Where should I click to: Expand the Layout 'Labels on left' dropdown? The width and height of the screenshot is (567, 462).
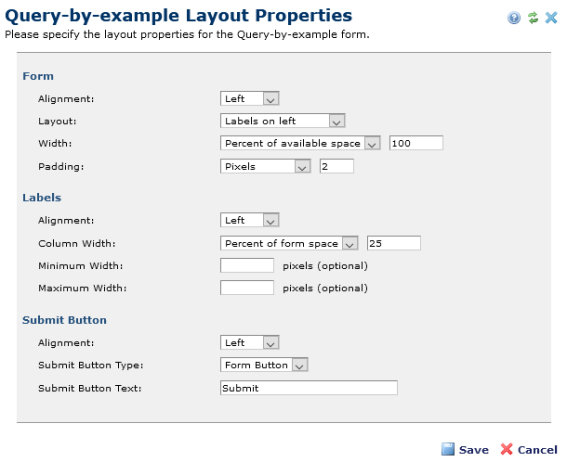pyautogui.click(x=282, y=121)
